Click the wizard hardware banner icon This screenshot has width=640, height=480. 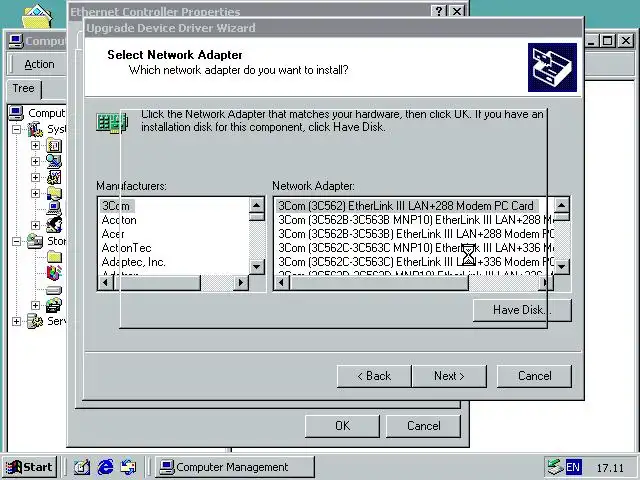click(x=552, y=67)
